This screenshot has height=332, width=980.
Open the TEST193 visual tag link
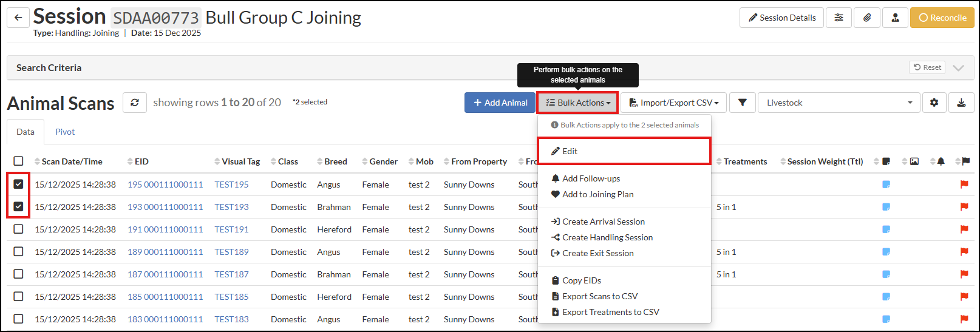[x=231, y=207]
